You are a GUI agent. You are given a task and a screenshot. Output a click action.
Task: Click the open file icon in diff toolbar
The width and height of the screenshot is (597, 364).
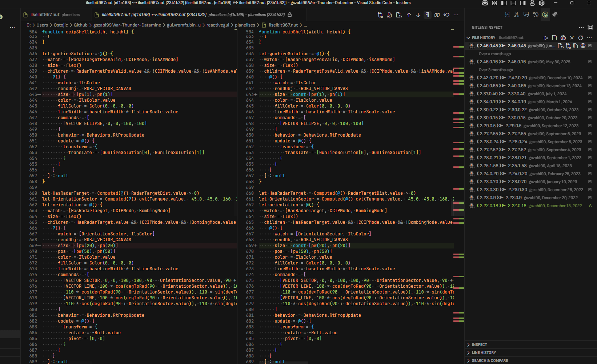click(399, 15)
